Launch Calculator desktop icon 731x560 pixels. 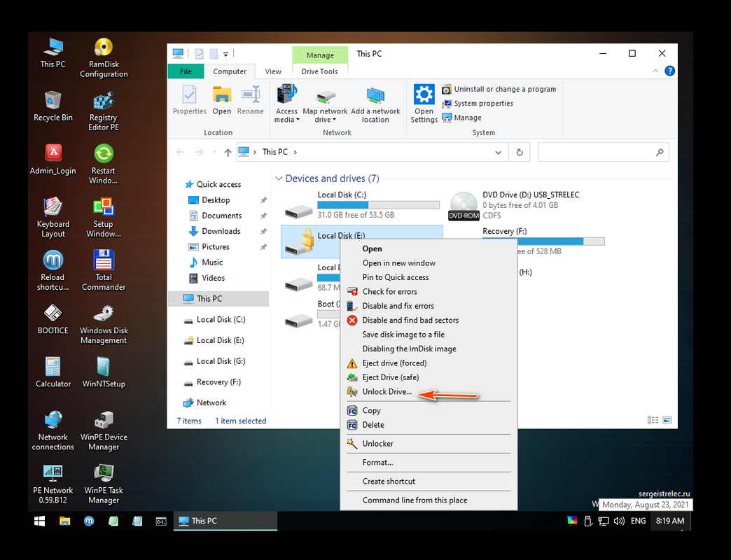pos(53,372)
